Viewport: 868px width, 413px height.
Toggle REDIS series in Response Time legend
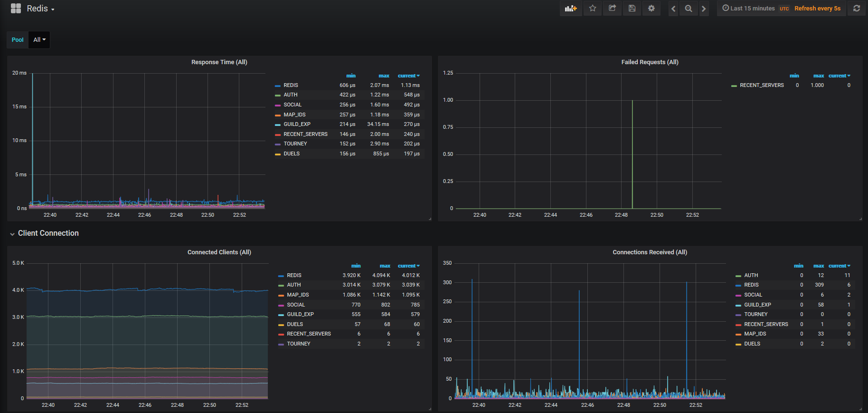coord(291,86)
